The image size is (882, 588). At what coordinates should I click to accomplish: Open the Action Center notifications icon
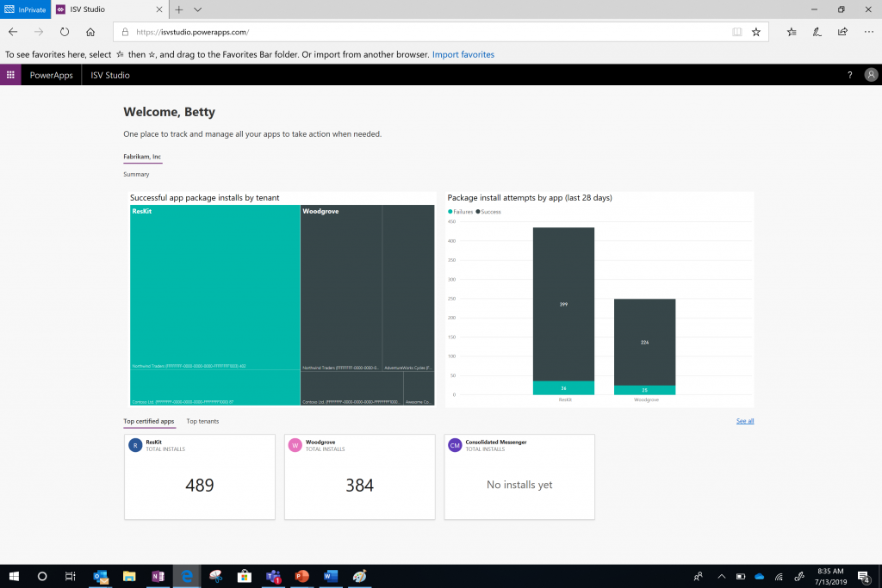(863, 576)
